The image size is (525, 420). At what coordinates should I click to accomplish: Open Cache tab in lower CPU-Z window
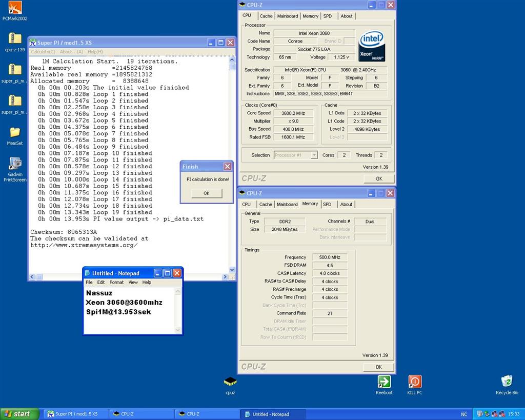(x=266, y=204)
